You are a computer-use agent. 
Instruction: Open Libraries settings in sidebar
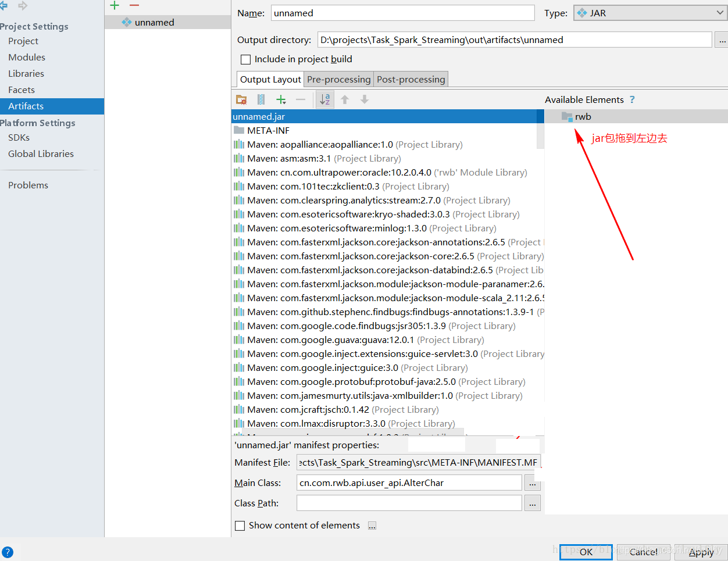coord(26,73)
